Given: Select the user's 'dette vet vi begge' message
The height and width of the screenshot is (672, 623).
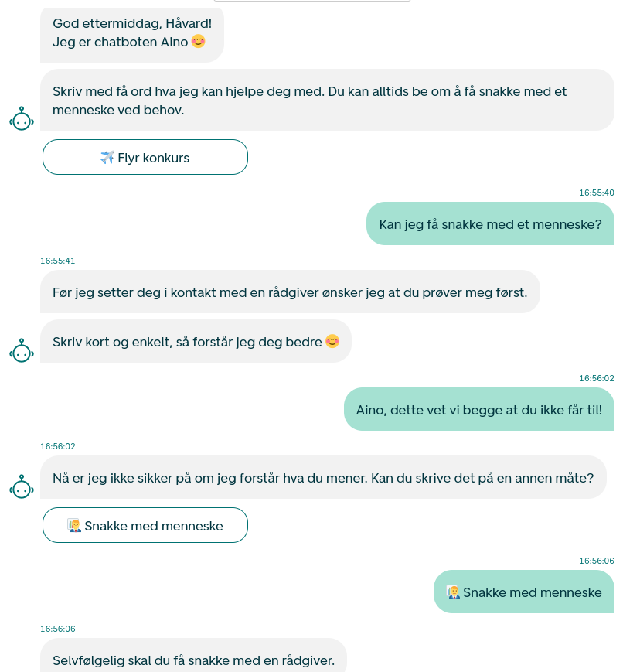Looking at the screenshot, I should pyautogui.click(x=479, y=408).
